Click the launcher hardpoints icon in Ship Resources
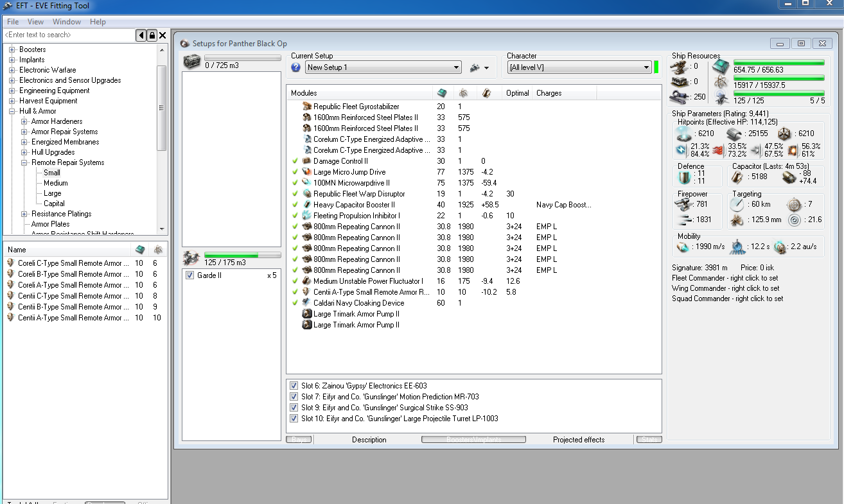The image size is (844, 504). click(x=680, y=82)
